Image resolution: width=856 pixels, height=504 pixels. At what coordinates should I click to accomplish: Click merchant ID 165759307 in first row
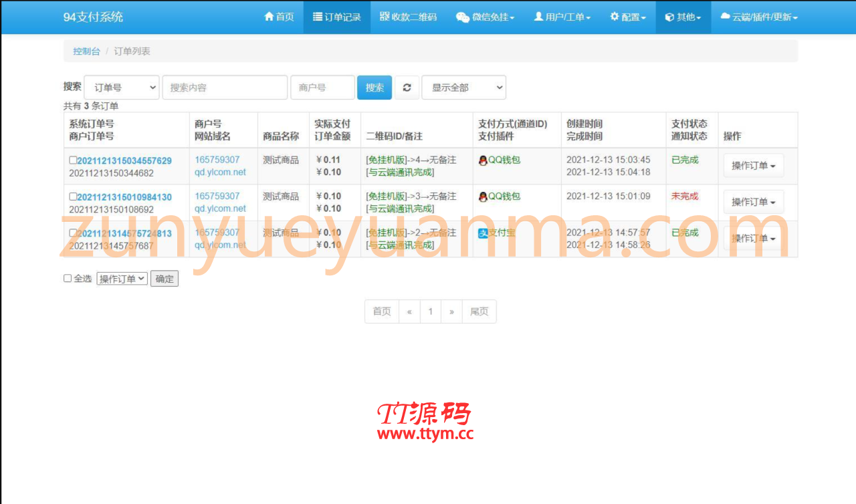point(217,160)
